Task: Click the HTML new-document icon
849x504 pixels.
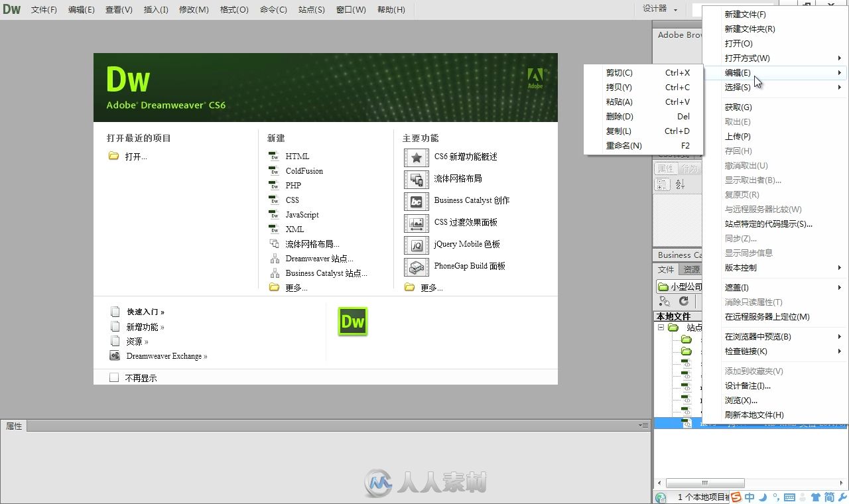Action: (275, 157)
